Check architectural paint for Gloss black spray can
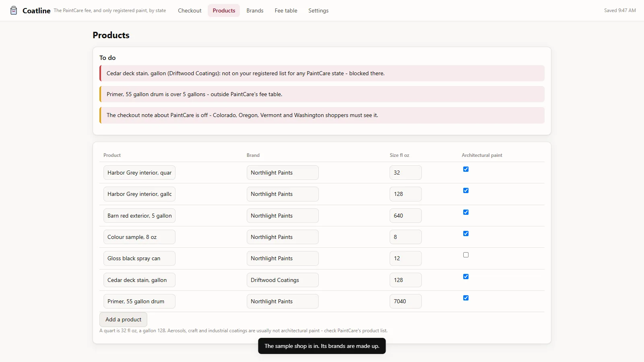The image size is (644, 362). [x=466, y=255]
